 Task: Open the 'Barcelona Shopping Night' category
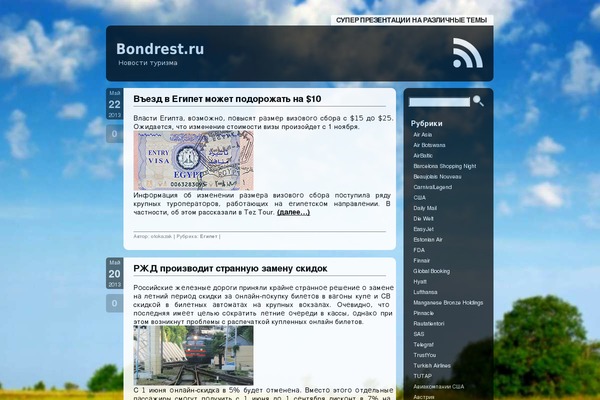tap(445, 166)
